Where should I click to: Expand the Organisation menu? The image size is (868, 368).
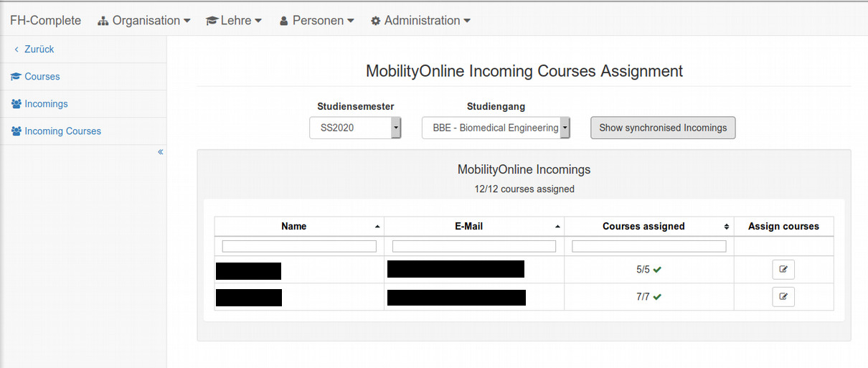tap(143, 21)
